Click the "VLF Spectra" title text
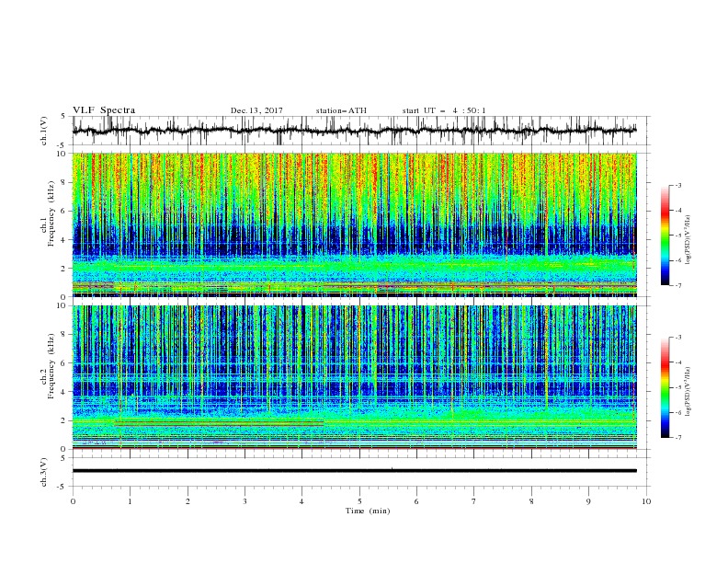This screenshot has height=563, width=728. point(104,110)
